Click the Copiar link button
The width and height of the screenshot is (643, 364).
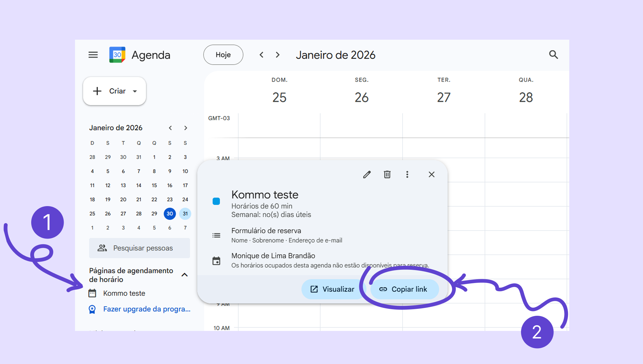point(404,289)
